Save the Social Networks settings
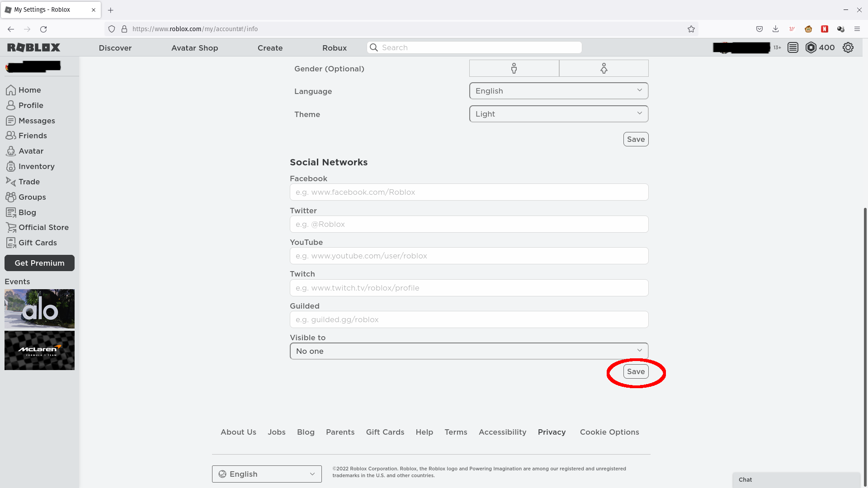Screen dimensions: 868x488 point(636,371)
